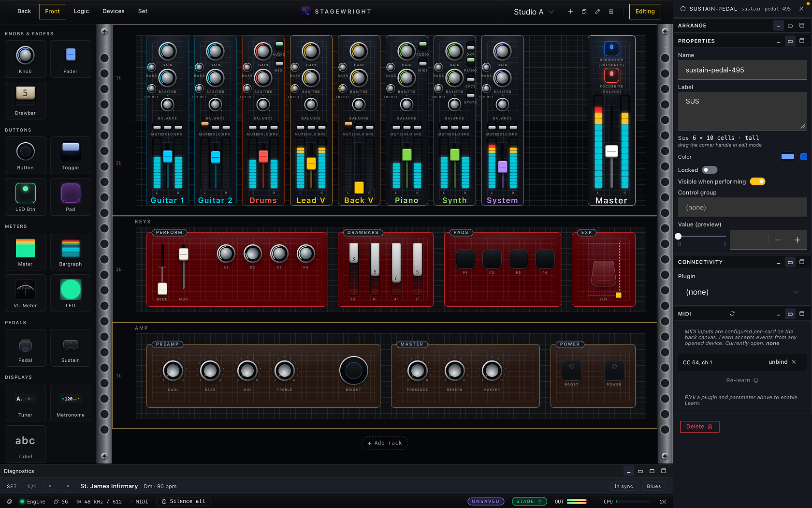Click the red Delete button
Screen dimensions: 812x508
point(699,426)
